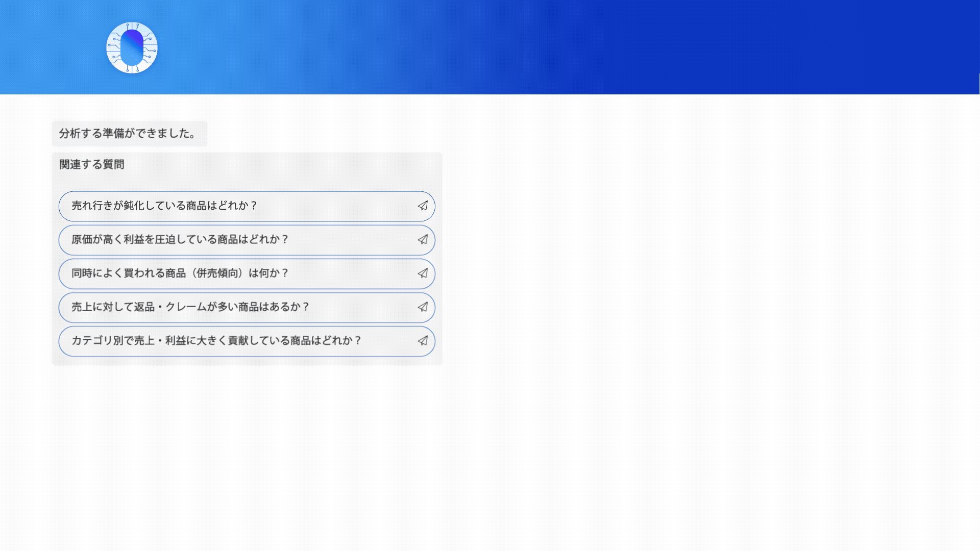Click the blue capsule in logo center
The width and height of the screenshot is (980, 551).
[x=132, y=47]
